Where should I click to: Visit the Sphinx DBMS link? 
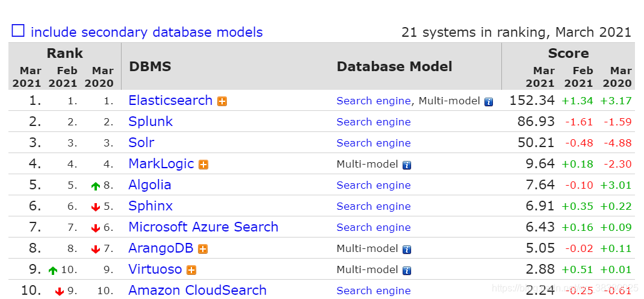[150, 206]
